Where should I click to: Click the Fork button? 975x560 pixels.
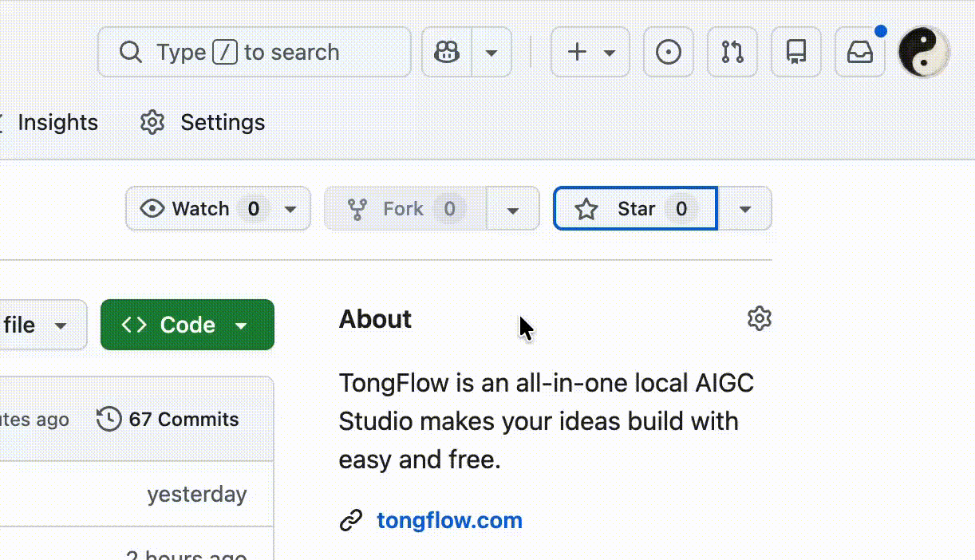405,209
